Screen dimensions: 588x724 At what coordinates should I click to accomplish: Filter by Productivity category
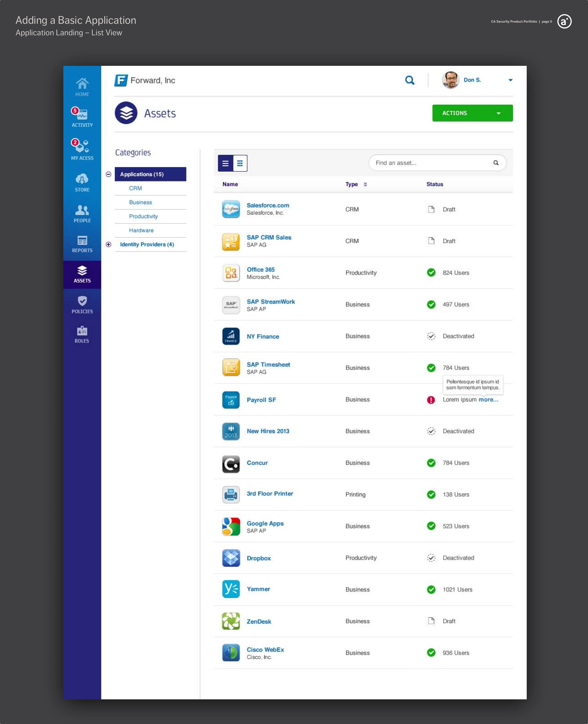143,216
